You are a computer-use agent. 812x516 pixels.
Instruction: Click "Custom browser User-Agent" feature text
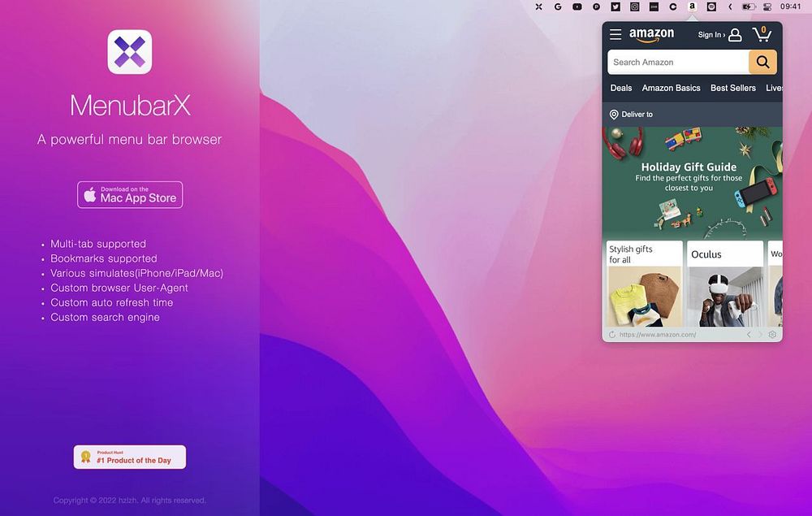pyautogui.click(x=119, y=288)
